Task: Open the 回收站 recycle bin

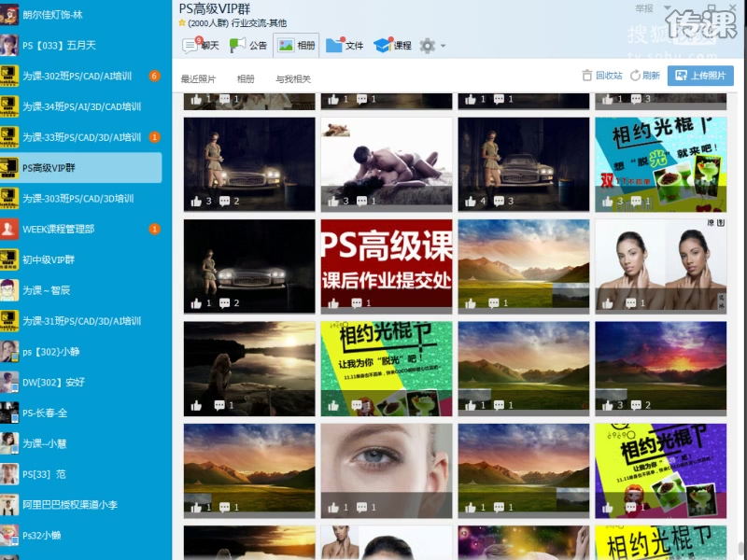Action: (602, 76)
